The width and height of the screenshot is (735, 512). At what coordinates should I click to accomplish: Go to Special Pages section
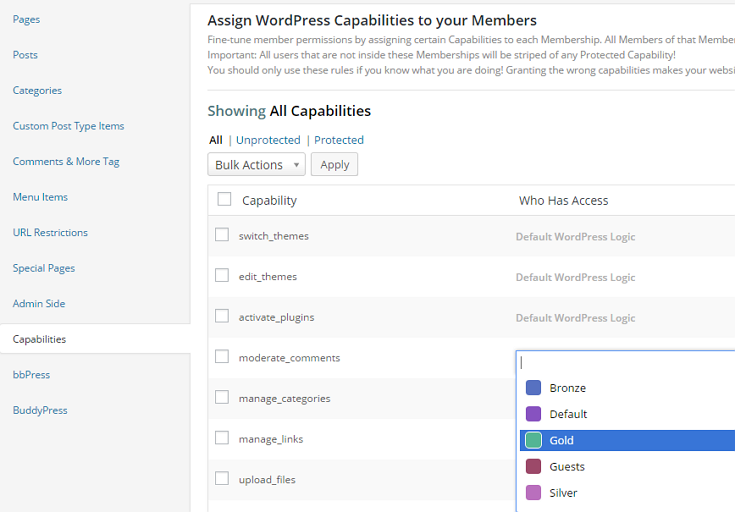click(44, 268)
